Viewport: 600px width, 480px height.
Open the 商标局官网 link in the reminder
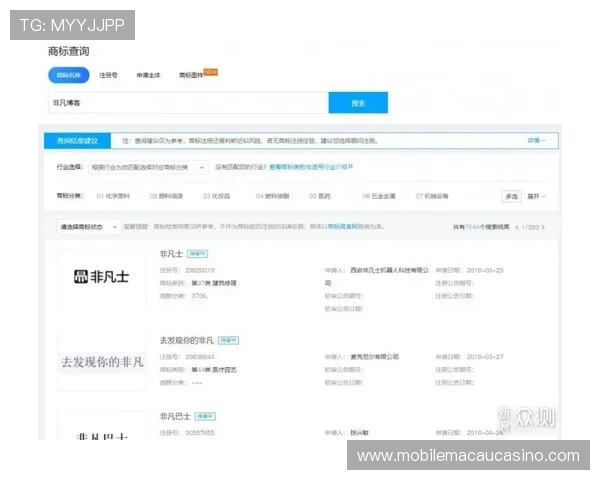click(x=342, y=227)
